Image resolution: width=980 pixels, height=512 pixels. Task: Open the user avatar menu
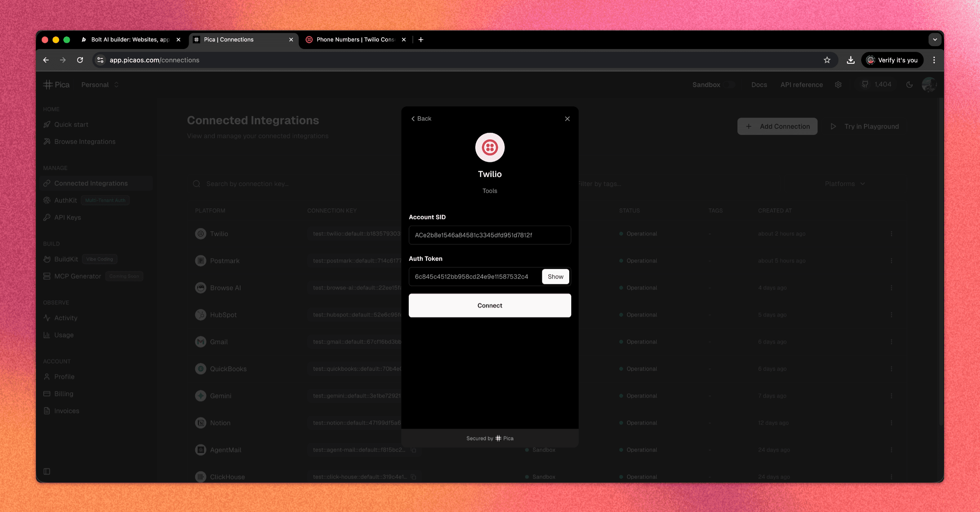click(x=929, y=85)
